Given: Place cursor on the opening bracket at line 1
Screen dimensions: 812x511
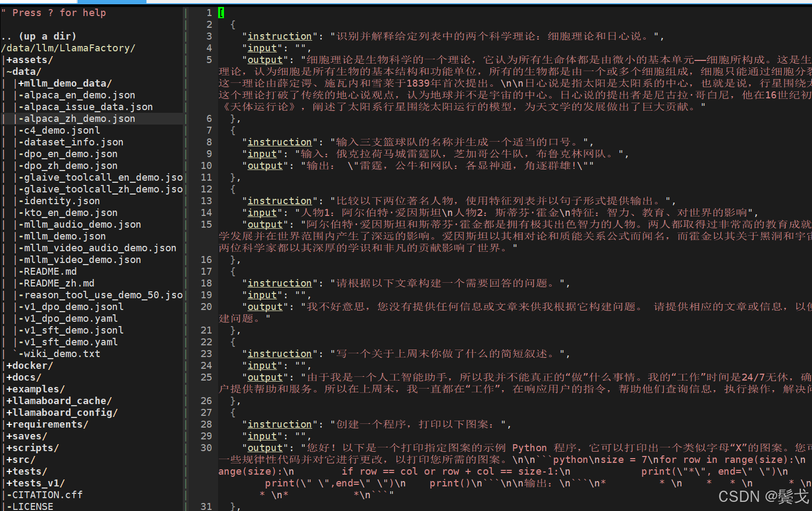Looking at the screenshot, I should click(221, 13).
